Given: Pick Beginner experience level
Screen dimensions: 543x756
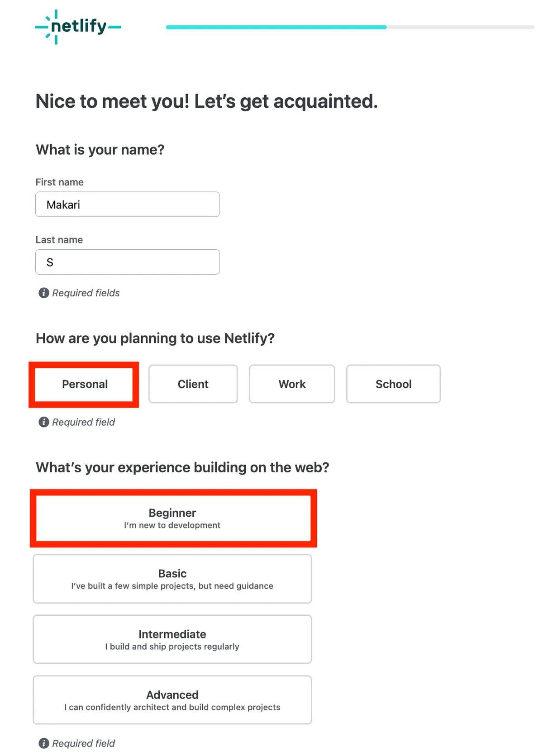Looking at the screenshot, I should click(x=173, y=518).
